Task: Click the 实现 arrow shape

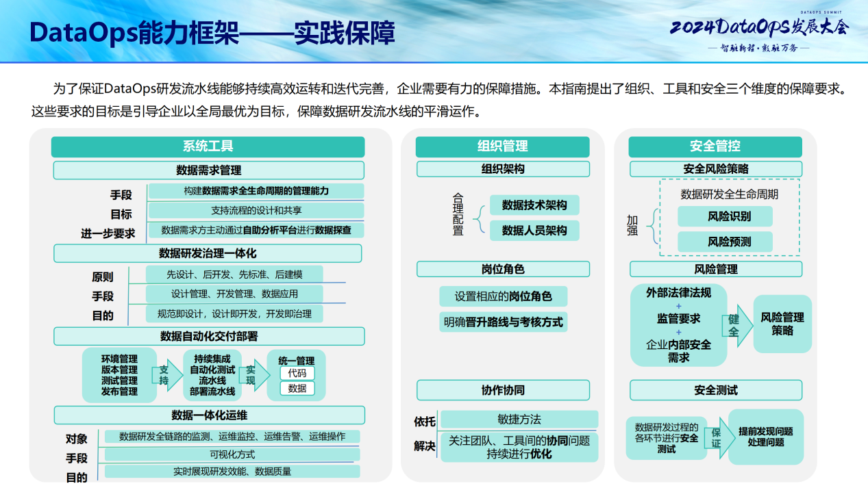Action: click(x=251, y=374)
